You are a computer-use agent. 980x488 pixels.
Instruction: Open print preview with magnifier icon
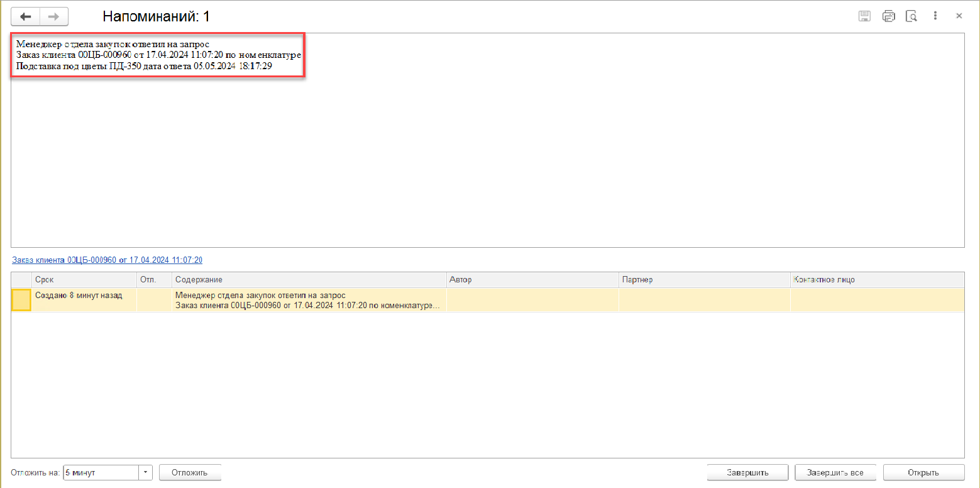911,16
